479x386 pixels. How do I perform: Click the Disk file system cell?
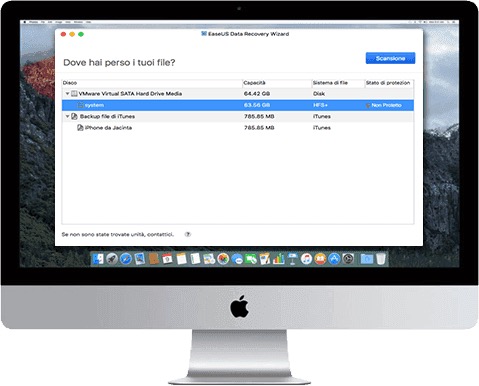[319, 94]
